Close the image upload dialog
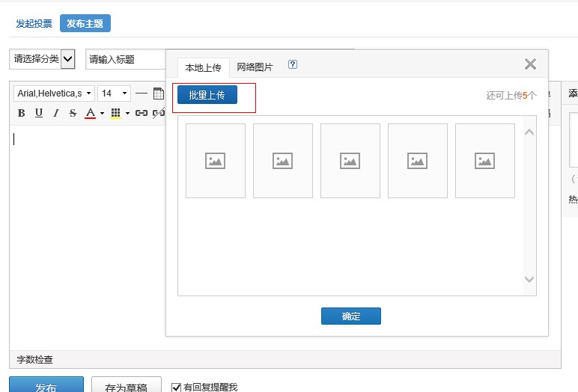Viewport: 578px width, 392px height. (530, 64)
